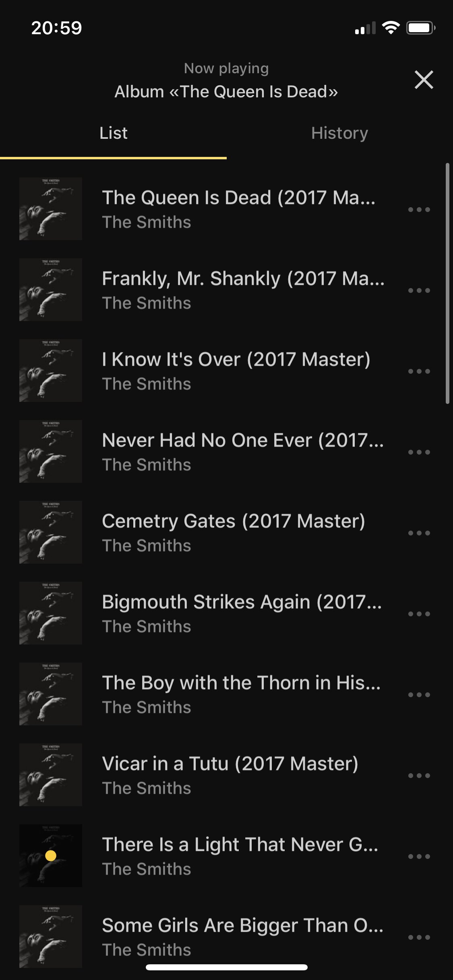Open more menu for There Is a Light track
Viewport: 453px width, 980px height.
pos(419,856)
